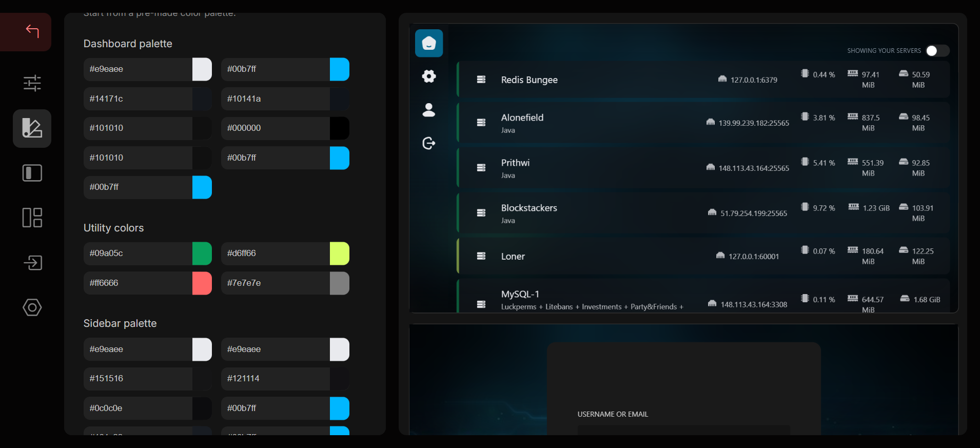Screen dimensions: 980x448
Task: Open the login page settings icon
Action: point(32,263)
